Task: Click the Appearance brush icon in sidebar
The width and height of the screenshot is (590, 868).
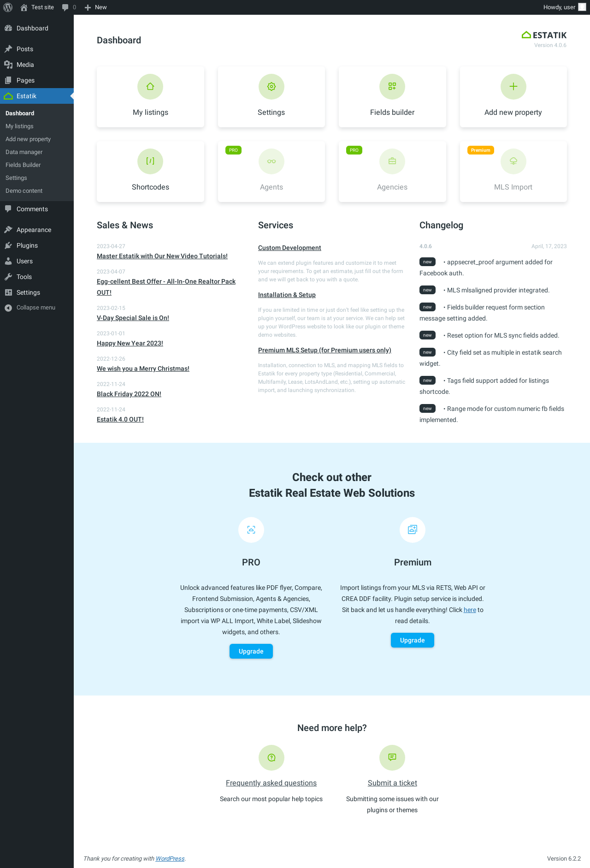Action: (x=8, y=230)
